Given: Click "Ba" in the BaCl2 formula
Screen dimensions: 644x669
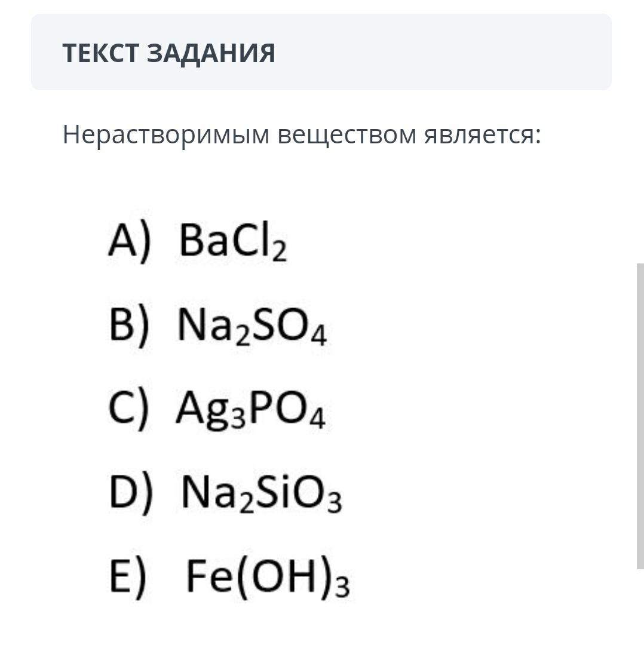Looking at the screenshot, I should point(204,243).
